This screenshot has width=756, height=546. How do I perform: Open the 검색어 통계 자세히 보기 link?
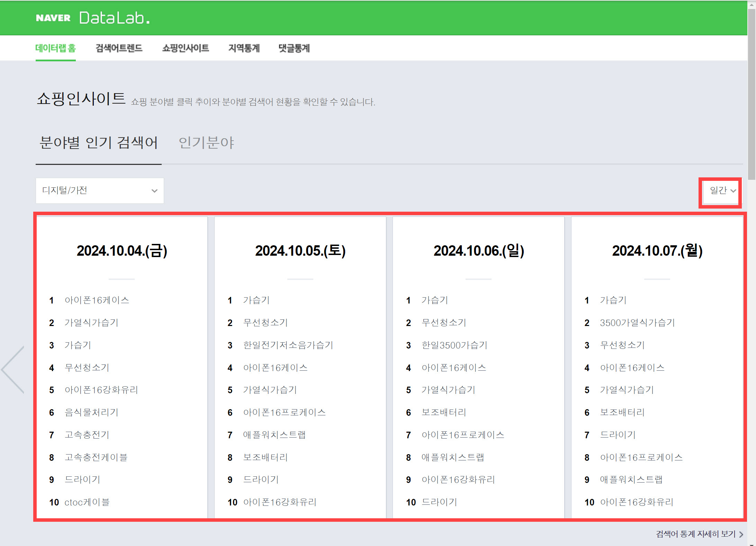[x=696, y=534]
